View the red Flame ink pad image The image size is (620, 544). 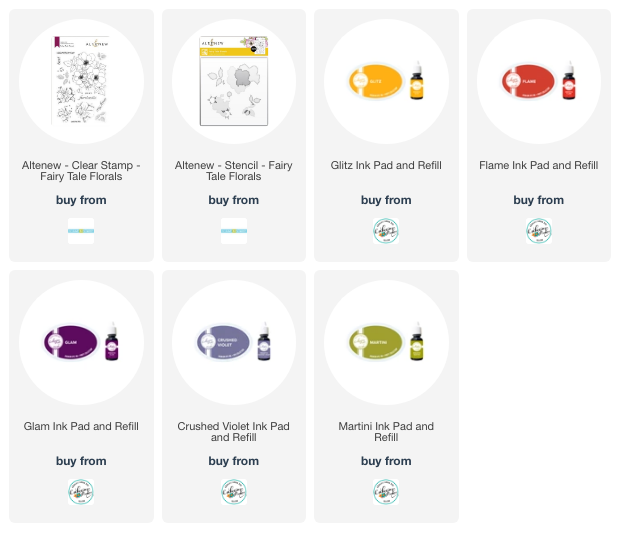(539, 81)
